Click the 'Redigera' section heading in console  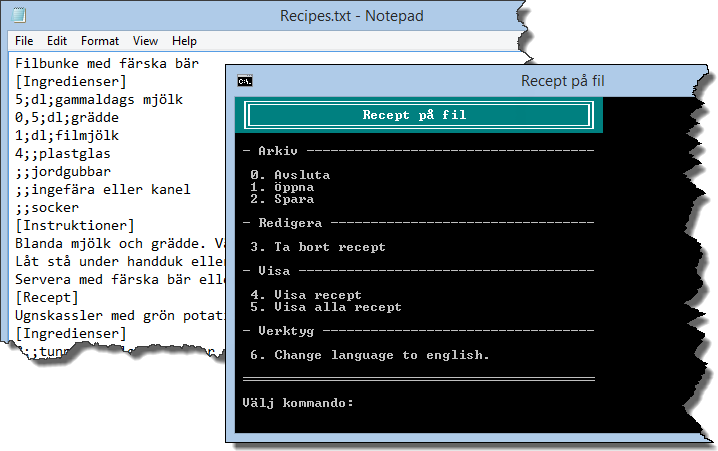point(290,223)
